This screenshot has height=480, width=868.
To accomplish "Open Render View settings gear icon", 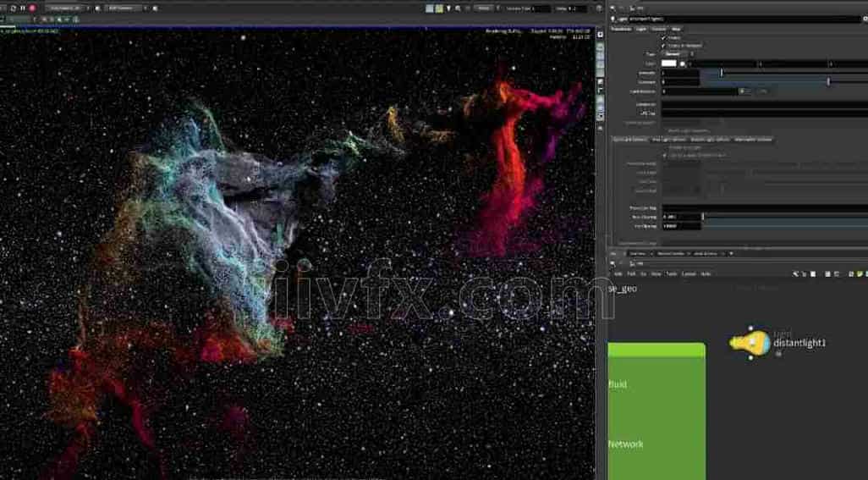I will click(599, 8).
